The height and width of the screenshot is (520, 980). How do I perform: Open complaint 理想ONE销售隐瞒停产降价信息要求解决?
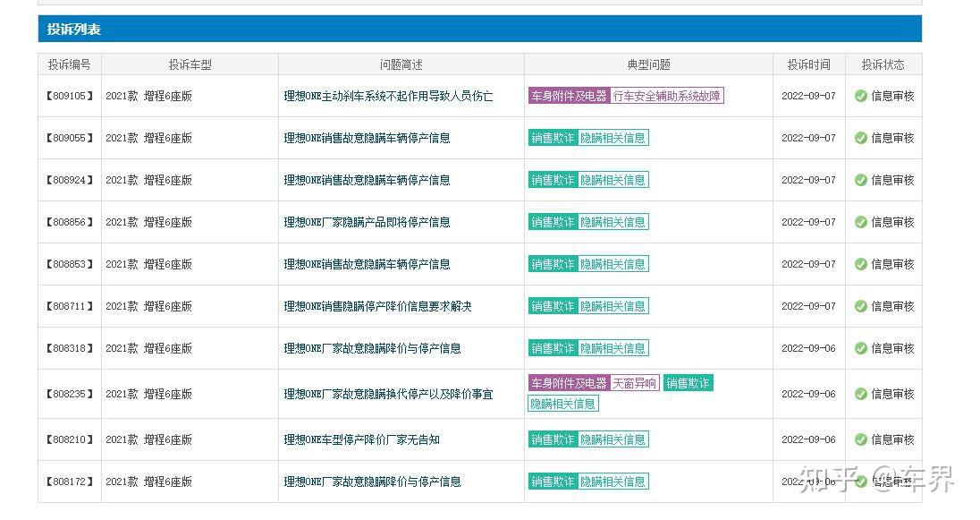click(x=377, y=306)
